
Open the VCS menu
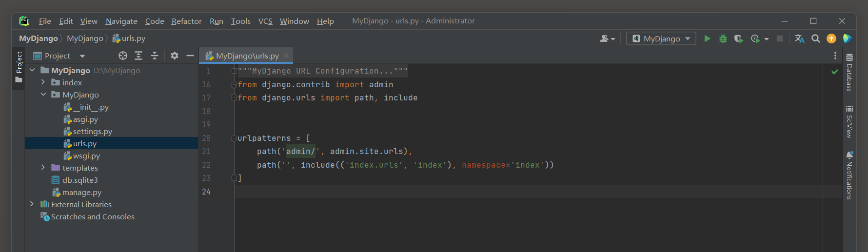click(x=265, y=21)
